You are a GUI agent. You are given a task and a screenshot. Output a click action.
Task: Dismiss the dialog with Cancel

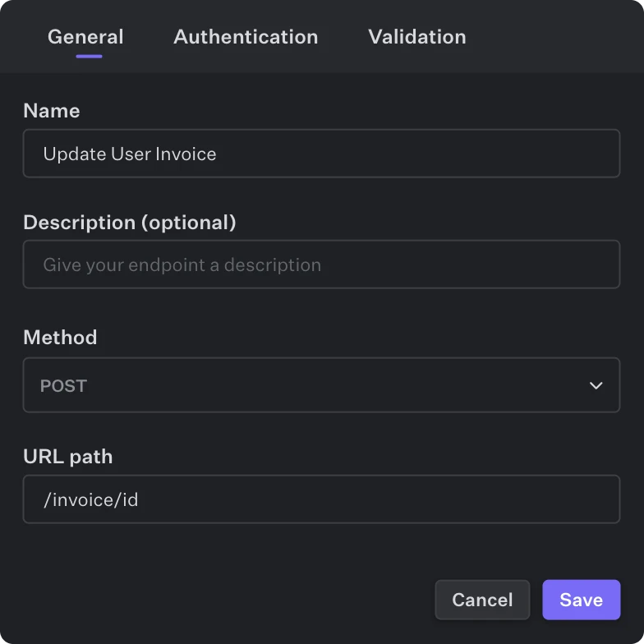pyautogui.click(x=482, y=600)
